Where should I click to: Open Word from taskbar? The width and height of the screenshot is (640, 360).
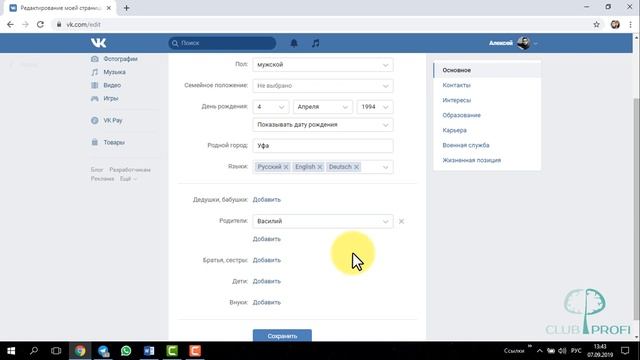[149, 351]
